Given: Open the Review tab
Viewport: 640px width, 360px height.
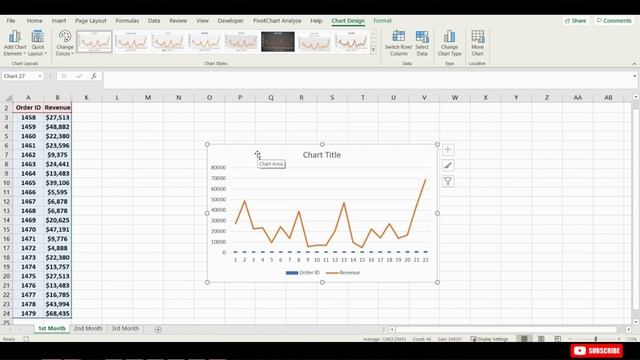Looking at the screenshot, I should click(x=178, y=20).
